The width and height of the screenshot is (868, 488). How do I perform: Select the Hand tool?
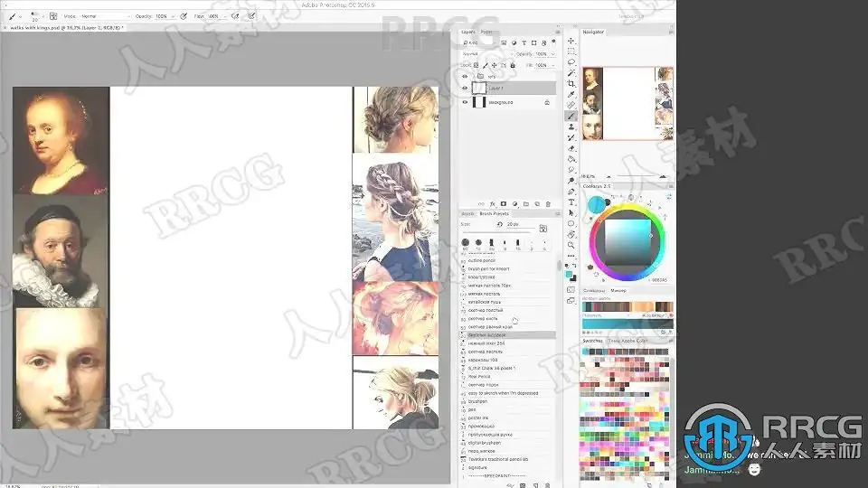pyautogui.click(x=571, y=235)
